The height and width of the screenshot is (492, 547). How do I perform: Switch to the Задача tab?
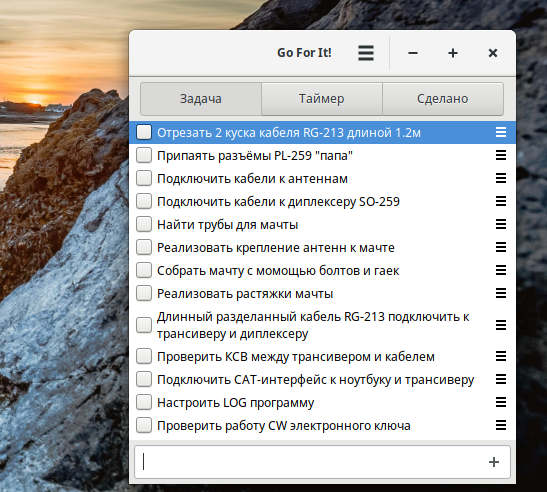[x=201, y=99]
